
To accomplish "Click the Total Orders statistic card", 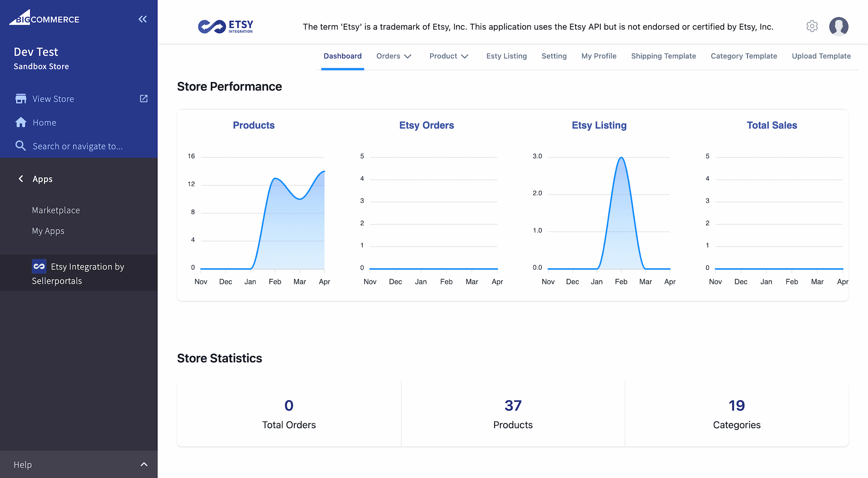I will tap(289, 414).
